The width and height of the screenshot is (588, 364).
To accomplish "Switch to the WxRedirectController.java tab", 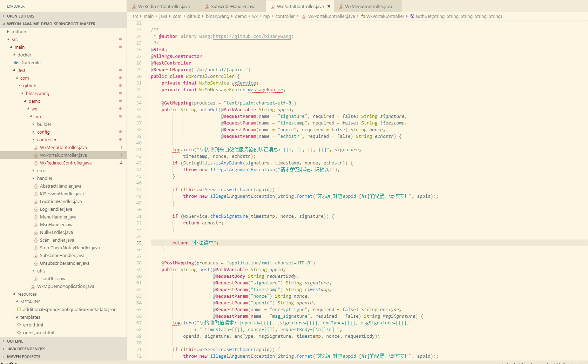I will pos(163,6).
